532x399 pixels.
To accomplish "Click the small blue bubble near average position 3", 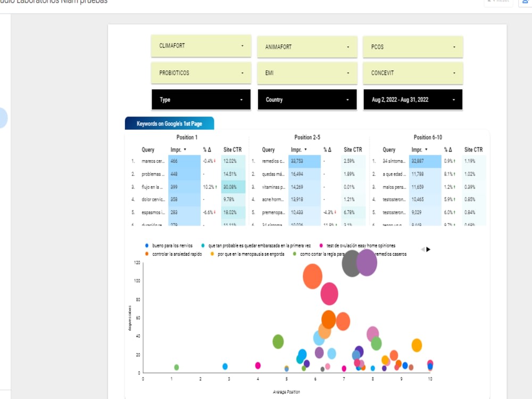I will tap(225, 367).
